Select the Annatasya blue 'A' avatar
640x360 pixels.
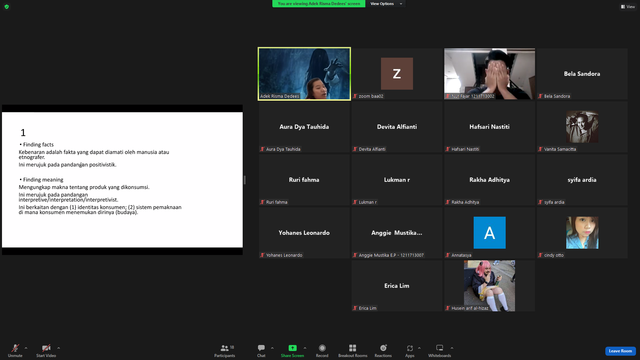(x=489, y=233)
